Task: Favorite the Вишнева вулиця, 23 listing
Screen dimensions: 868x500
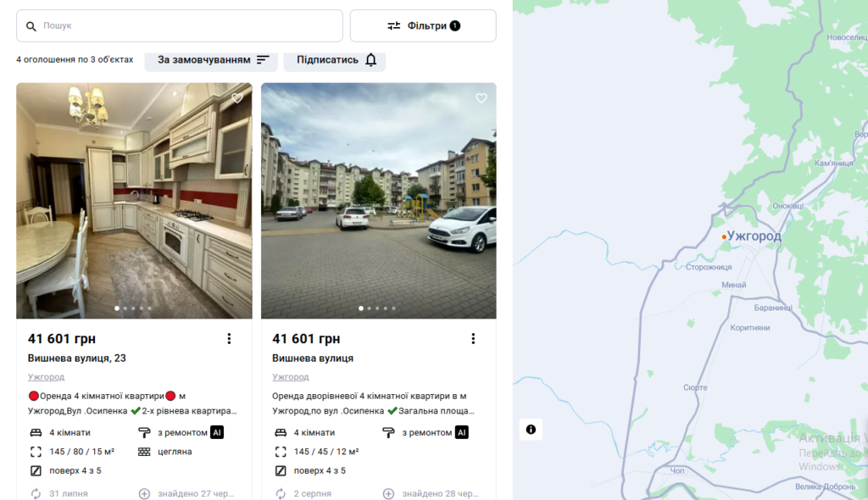Action: click(x=237, y=98)
